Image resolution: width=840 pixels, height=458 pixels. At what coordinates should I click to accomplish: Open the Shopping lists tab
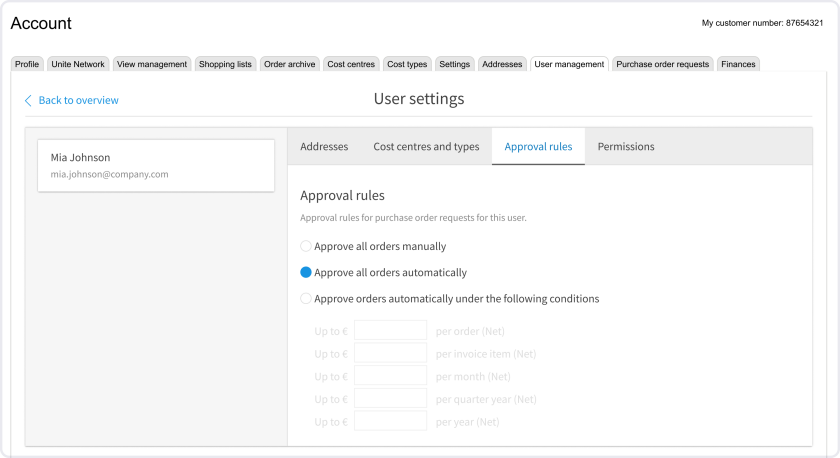225,64
